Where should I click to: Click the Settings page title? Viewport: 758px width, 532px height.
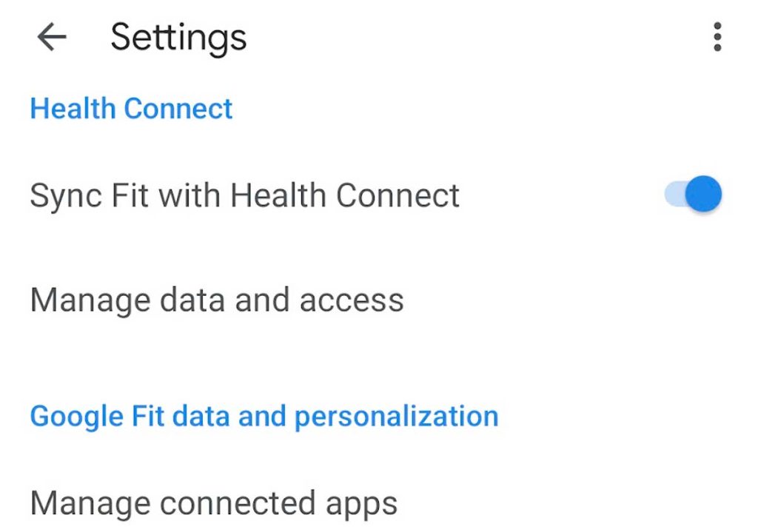(178, 37)
